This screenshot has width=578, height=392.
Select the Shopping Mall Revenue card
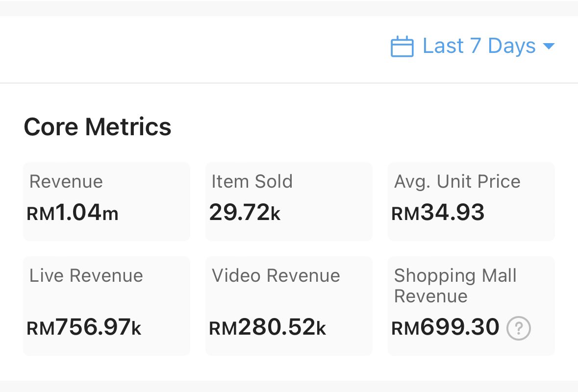[x=471, y=306]
